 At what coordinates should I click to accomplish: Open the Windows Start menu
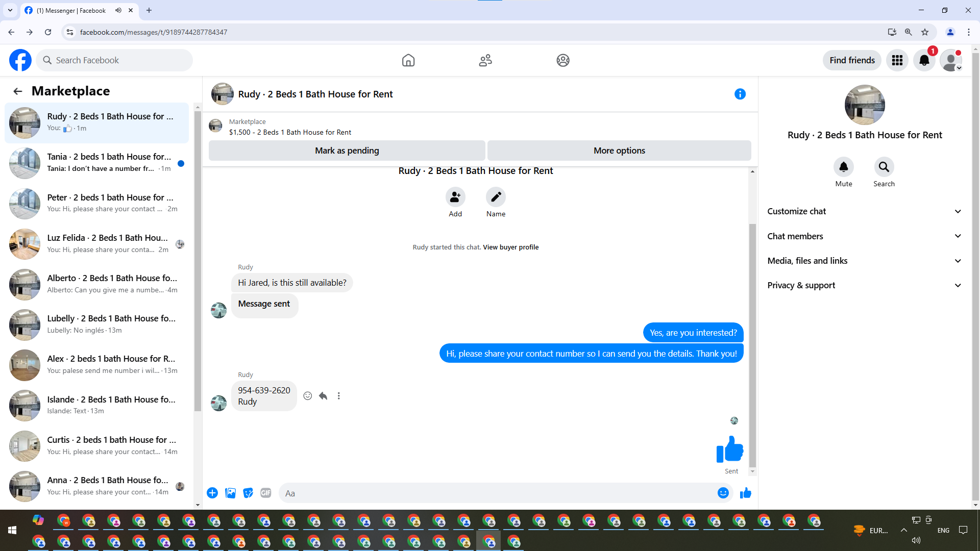tap(12, 531)
